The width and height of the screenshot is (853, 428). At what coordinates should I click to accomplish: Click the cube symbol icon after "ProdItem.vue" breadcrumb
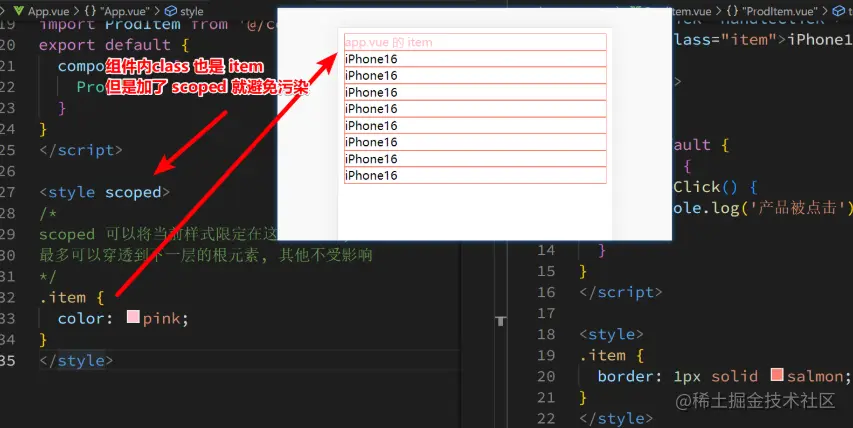click(838, 11)
